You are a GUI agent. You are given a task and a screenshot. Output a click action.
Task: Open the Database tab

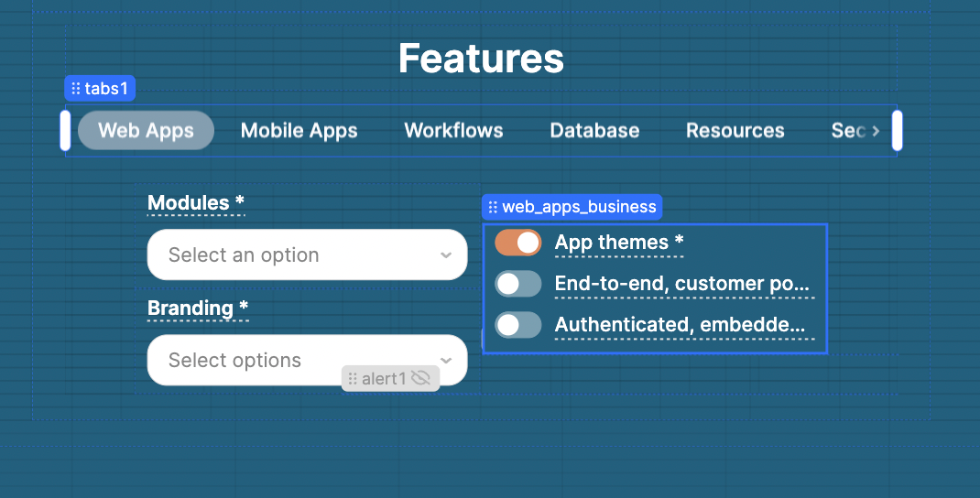pos(594,131)
